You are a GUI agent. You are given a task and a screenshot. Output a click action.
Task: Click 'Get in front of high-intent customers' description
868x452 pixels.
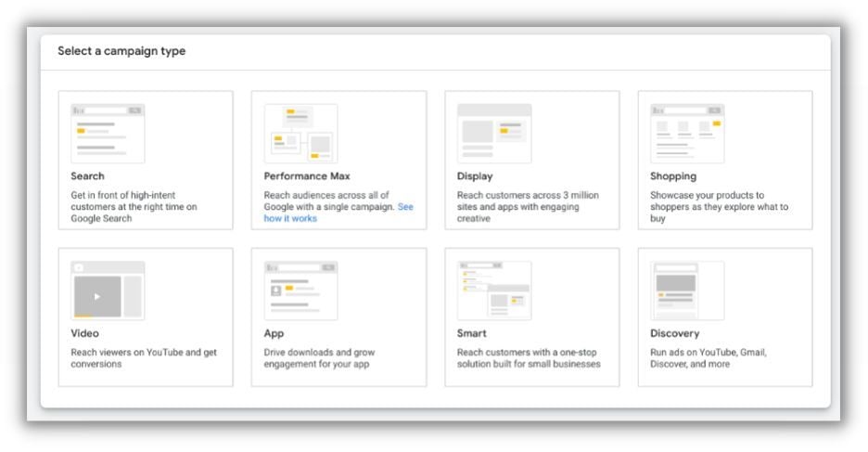point(134,207)
